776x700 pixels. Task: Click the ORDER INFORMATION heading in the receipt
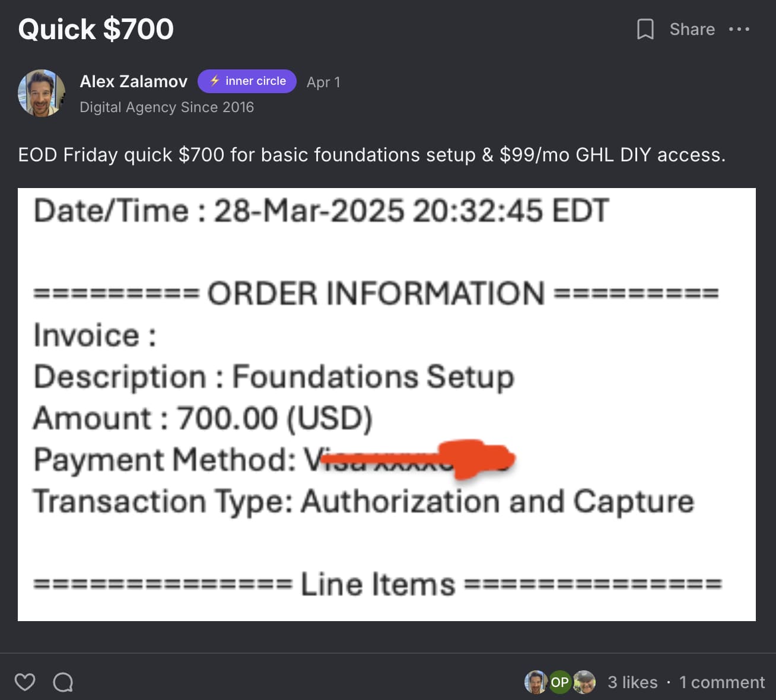coord(376,293)
